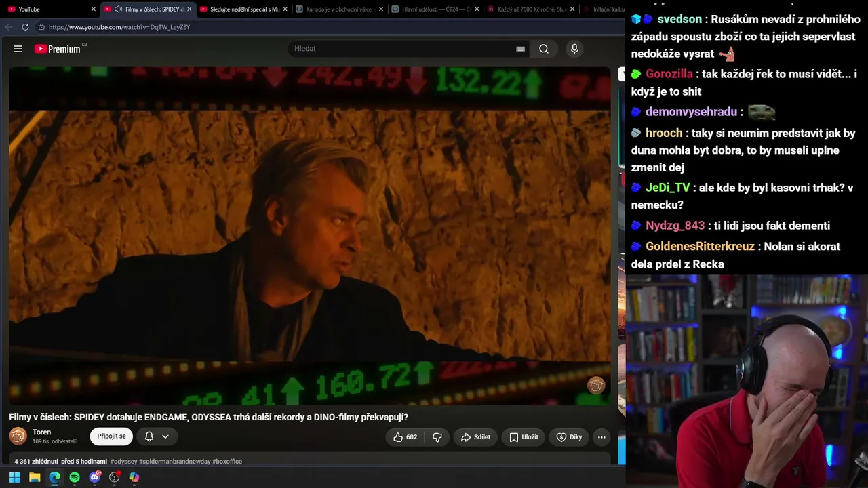Click the search magnifier button
Viewport: 868px width, 488px height.
(544, 49)
